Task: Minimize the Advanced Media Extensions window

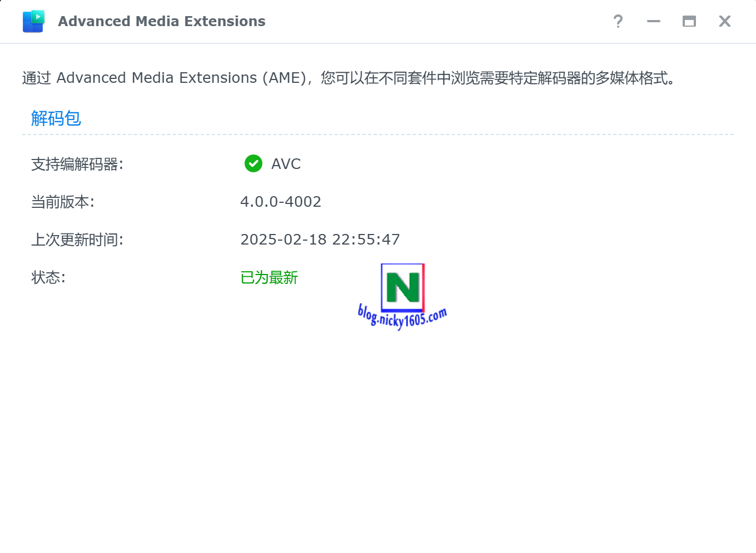Action: pos(654,21)
